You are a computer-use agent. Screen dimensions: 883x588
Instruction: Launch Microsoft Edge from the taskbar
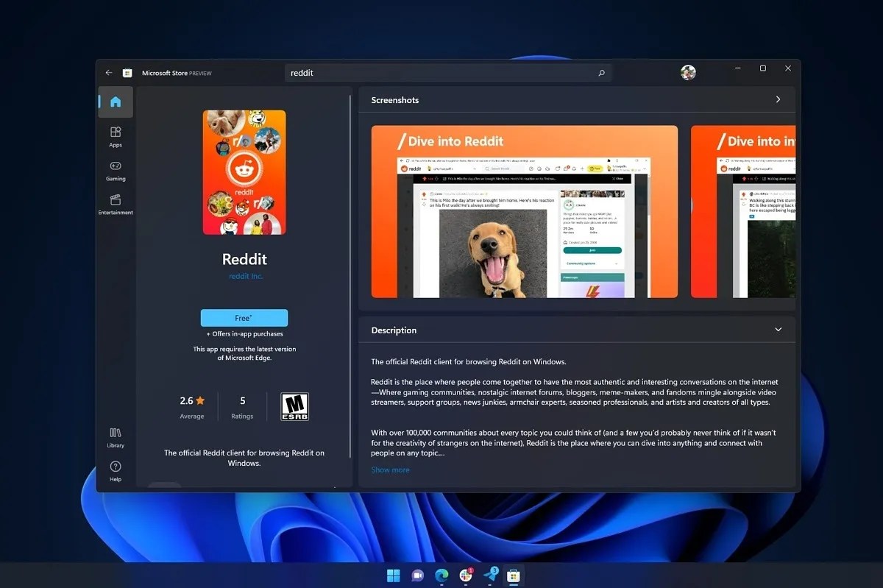coord(441,576)
